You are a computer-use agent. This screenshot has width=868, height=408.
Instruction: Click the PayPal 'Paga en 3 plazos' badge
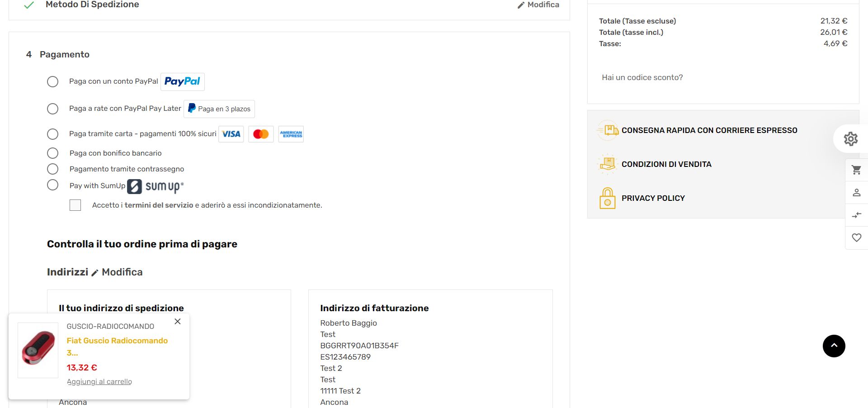click(219, 109)
